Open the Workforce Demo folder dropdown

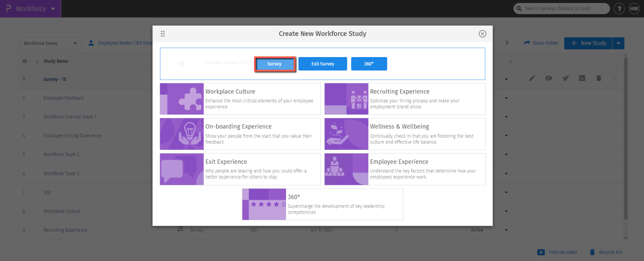click(51, 43)
